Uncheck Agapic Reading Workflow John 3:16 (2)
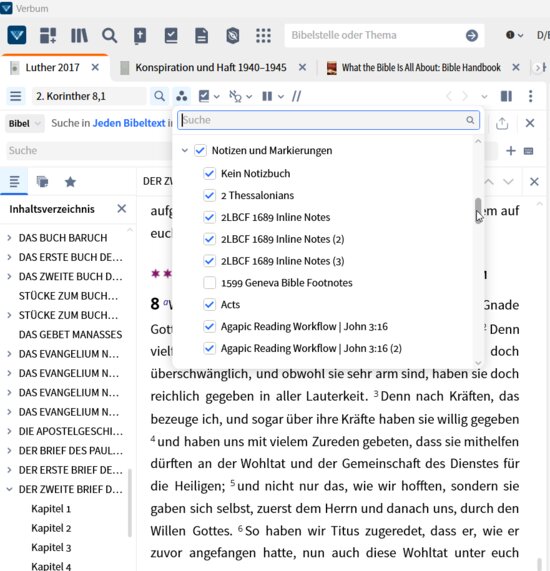This screenshot has width=550, height=571. point(209,348)
